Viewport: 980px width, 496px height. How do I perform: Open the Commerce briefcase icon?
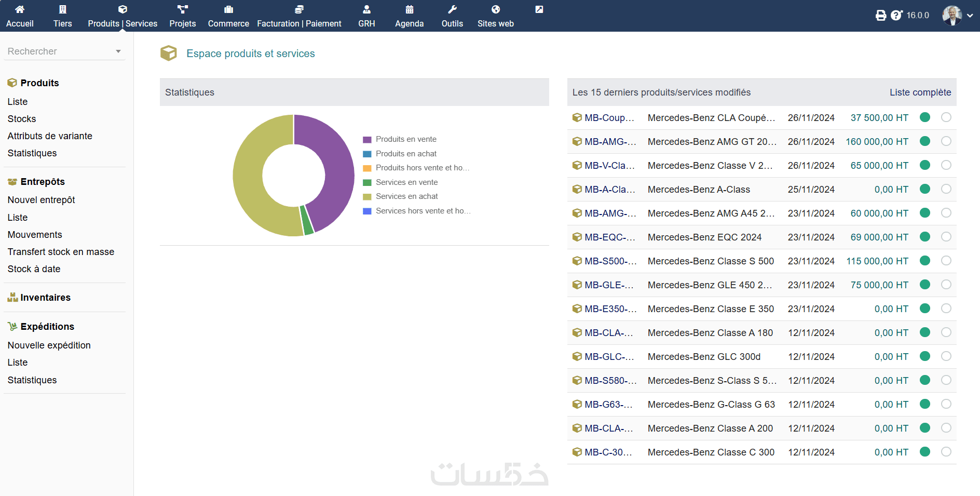(228, 9)
